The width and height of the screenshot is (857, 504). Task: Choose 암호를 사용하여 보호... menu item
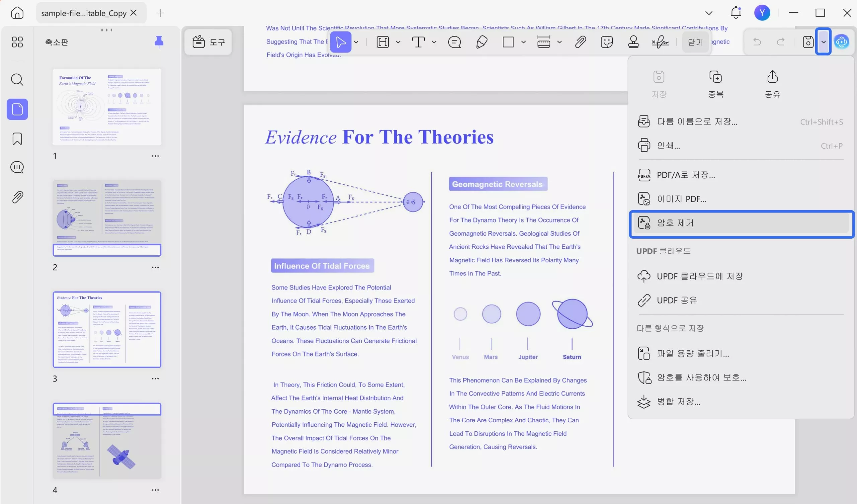741,377
